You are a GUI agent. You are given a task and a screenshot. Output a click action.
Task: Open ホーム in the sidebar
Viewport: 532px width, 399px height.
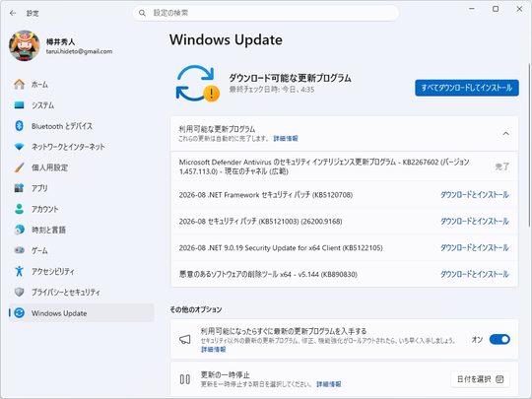82,84
